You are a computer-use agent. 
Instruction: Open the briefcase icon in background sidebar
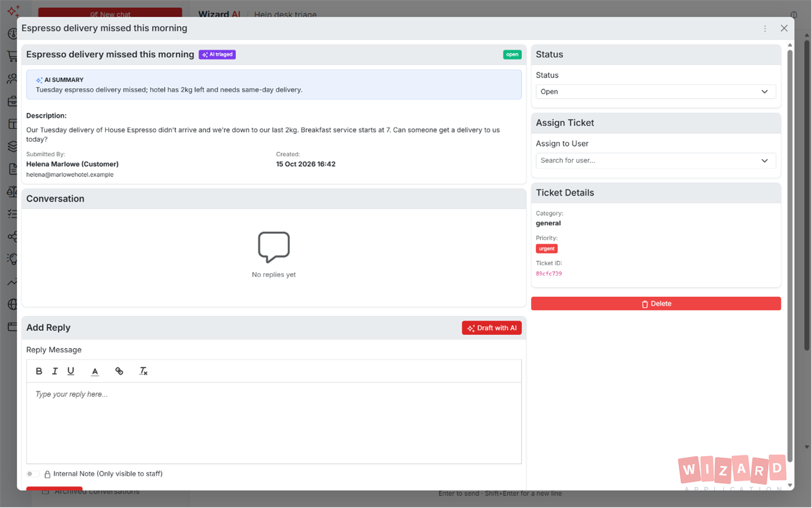click(x=12, y=102)
